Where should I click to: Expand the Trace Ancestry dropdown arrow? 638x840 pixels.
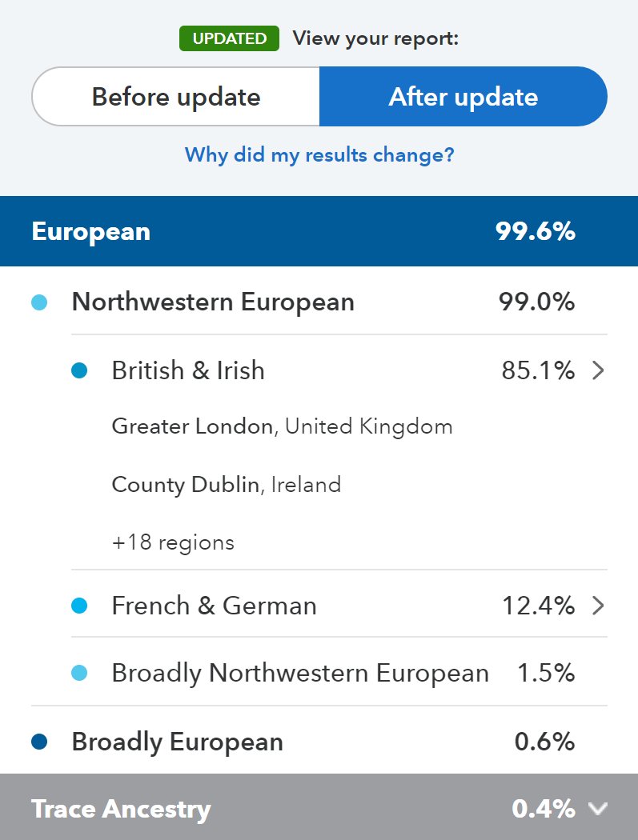[597, 809]
